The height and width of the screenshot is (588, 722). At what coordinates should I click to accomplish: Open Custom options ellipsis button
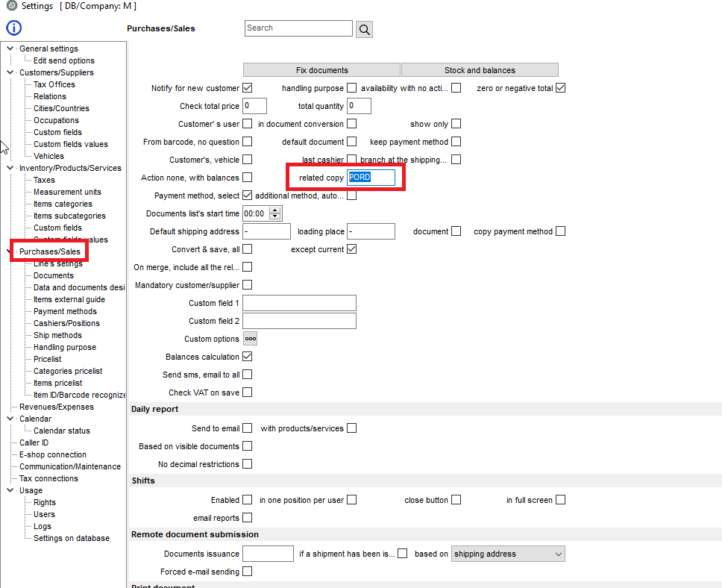[x=251, y=339]
